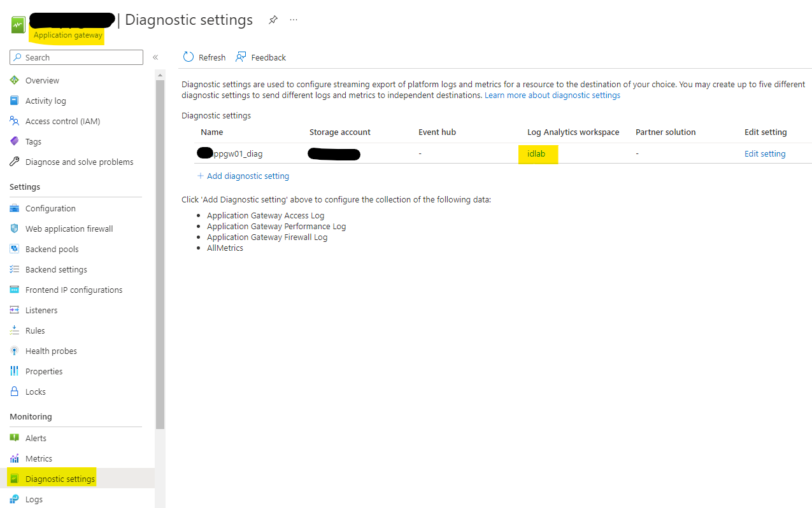Viewport: 812px width, 508px height.
Task: Click the Activity log icon
Action: pos(15,101)
